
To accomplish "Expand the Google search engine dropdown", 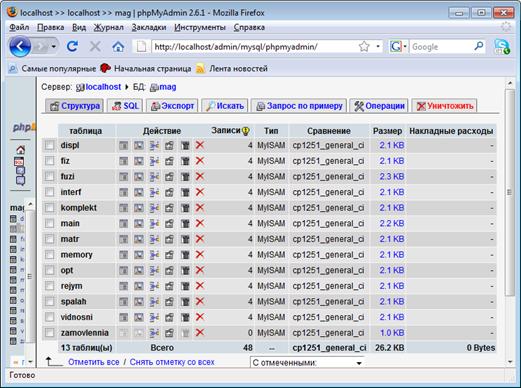I will (x=405, y=47).
